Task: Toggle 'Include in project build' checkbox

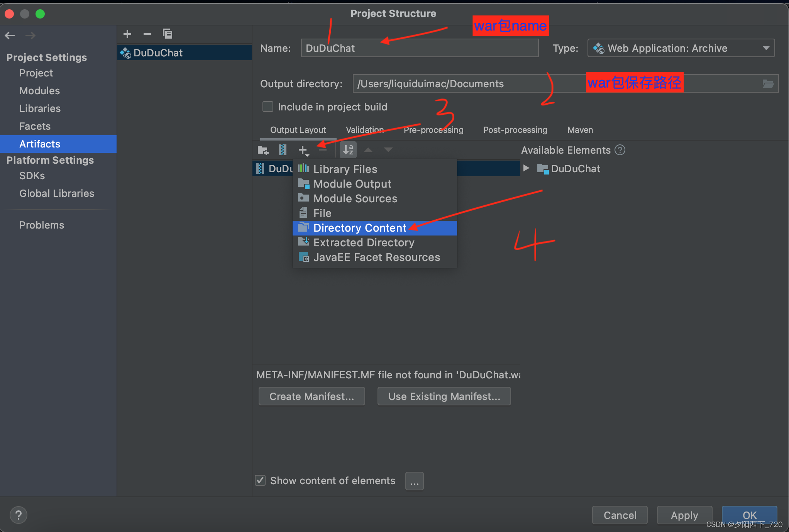Action: 268,106
